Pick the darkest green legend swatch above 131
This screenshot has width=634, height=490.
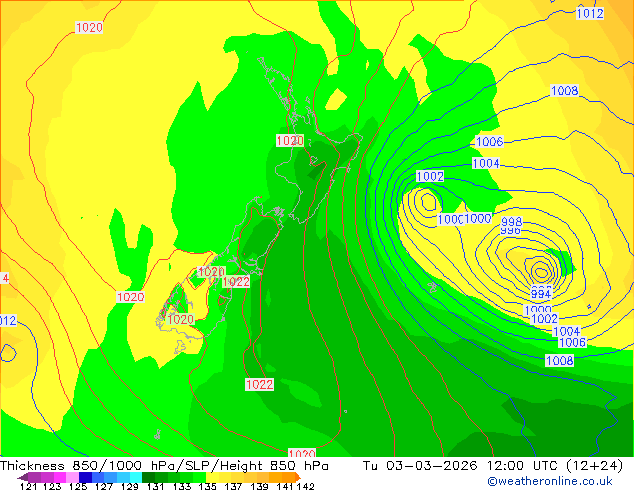coord(149,477)
